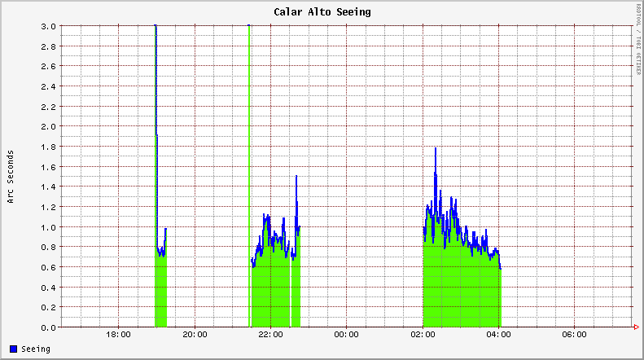Select the 'Arc Seconds' y-axis label
Image resolution: width=644 pixels, height=360 pixels.
tap(11, 177)
